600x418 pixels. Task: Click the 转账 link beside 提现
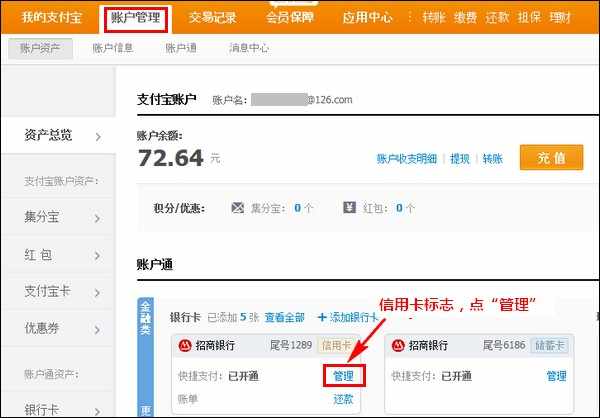492,159
